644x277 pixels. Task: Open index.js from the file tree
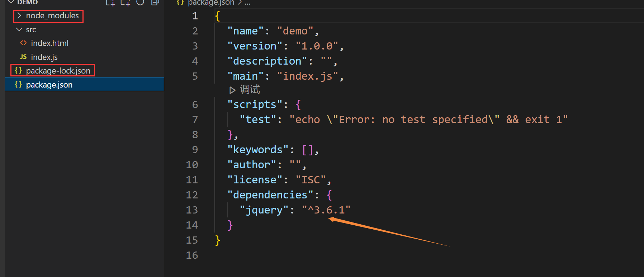coord(44,57)
